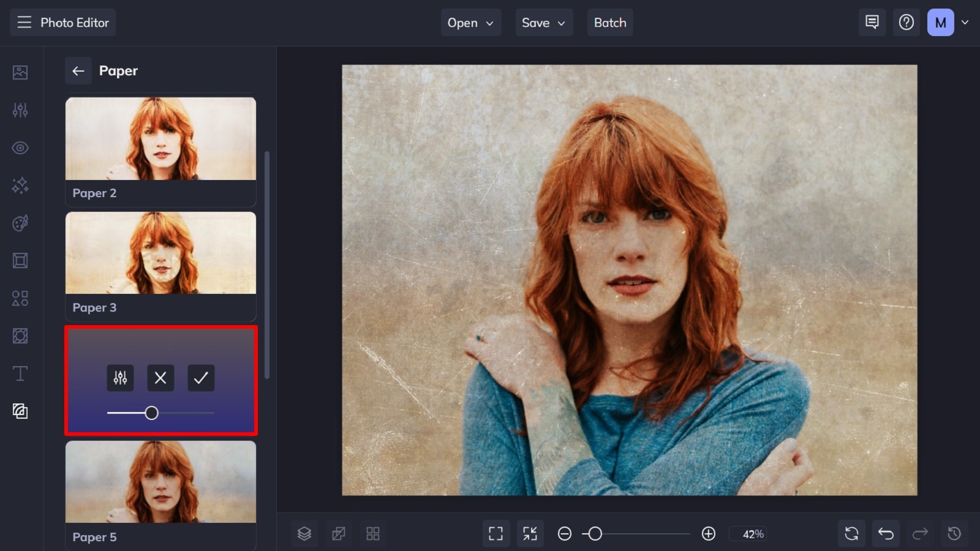Select the Text tool
The image size is (980, 551).
(20, 373)
